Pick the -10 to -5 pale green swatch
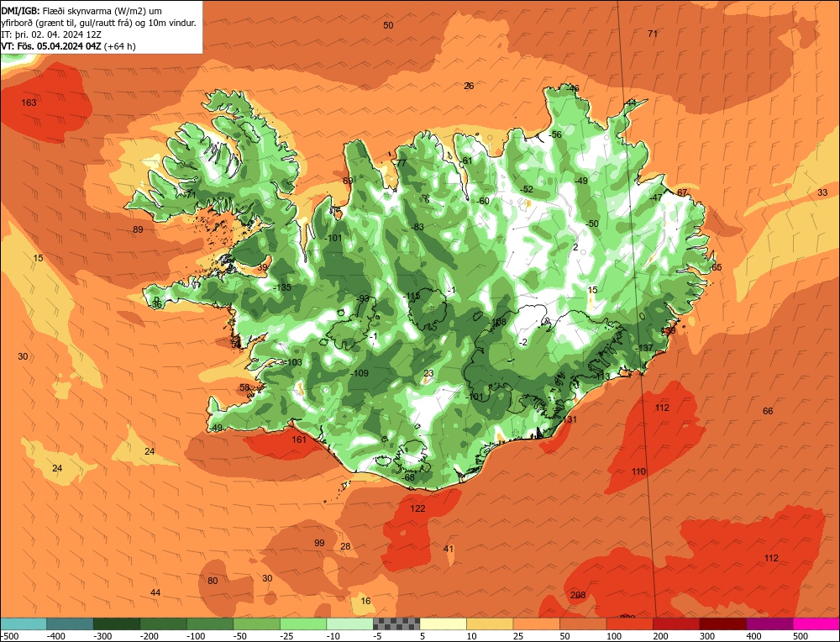The width and height of the screenshot is (840, 642). click(349, 624)
